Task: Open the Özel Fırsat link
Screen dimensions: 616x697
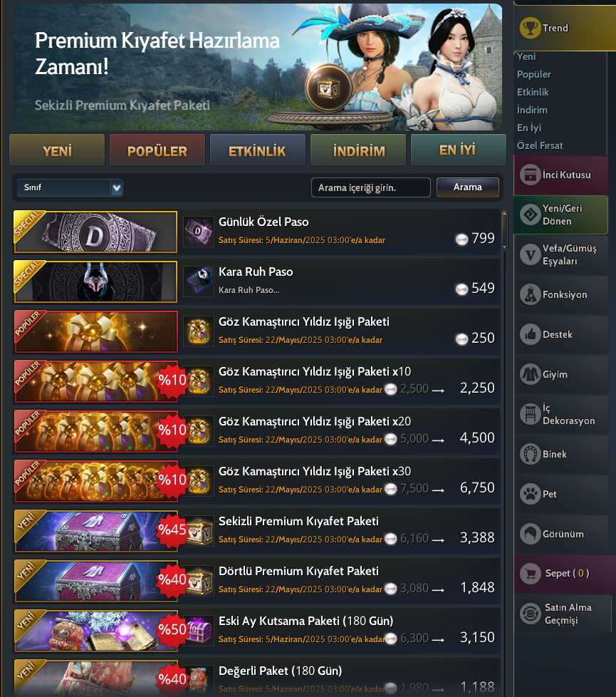Action: 540,145
